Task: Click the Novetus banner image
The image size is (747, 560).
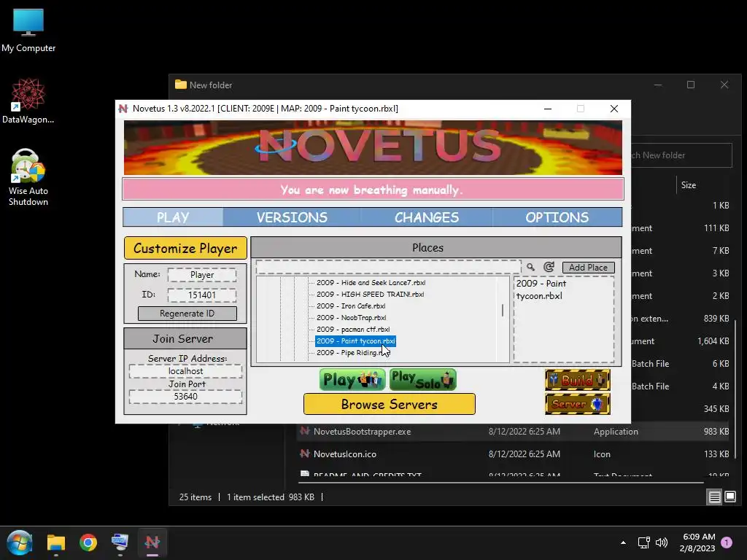Action: click(373, 147)
